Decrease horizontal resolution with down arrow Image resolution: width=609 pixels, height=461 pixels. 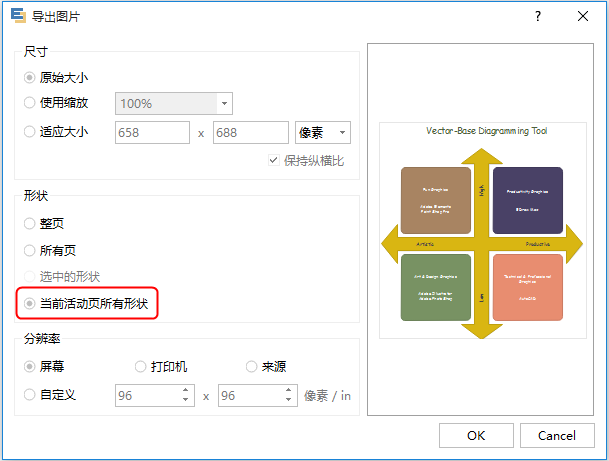186,400
